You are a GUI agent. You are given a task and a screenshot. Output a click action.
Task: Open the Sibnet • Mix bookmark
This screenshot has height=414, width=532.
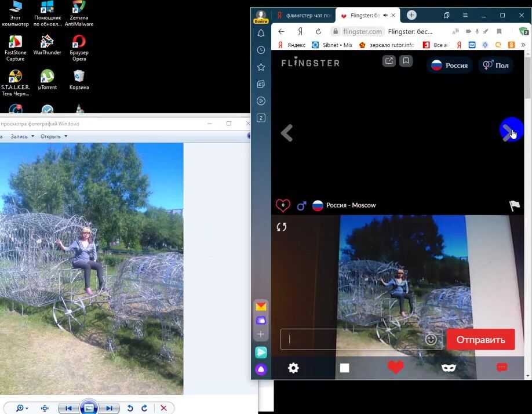(x=331, y=45)
